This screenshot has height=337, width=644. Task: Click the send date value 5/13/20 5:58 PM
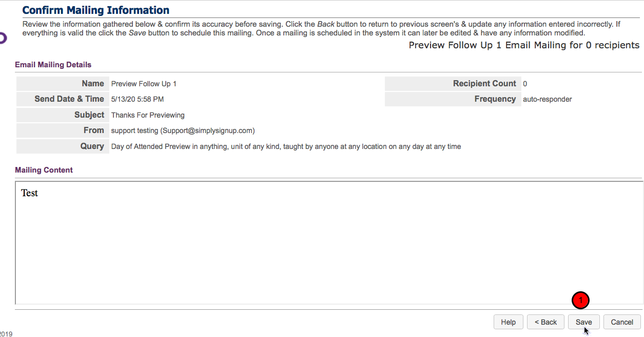click(x=138, y=99)
